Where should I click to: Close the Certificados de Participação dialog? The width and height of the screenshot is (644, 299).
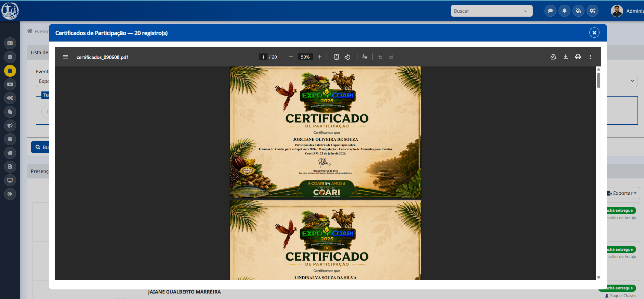point(594,33)
